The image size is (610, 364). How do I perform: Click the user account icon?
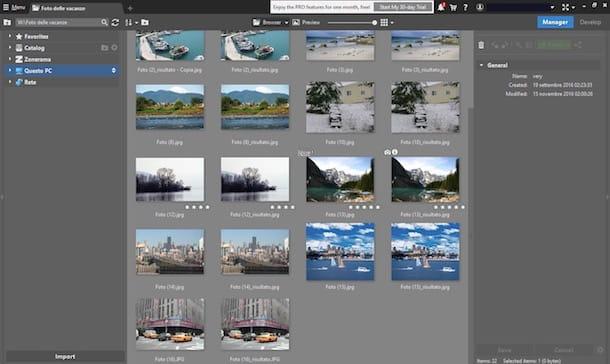click(480, 7)
